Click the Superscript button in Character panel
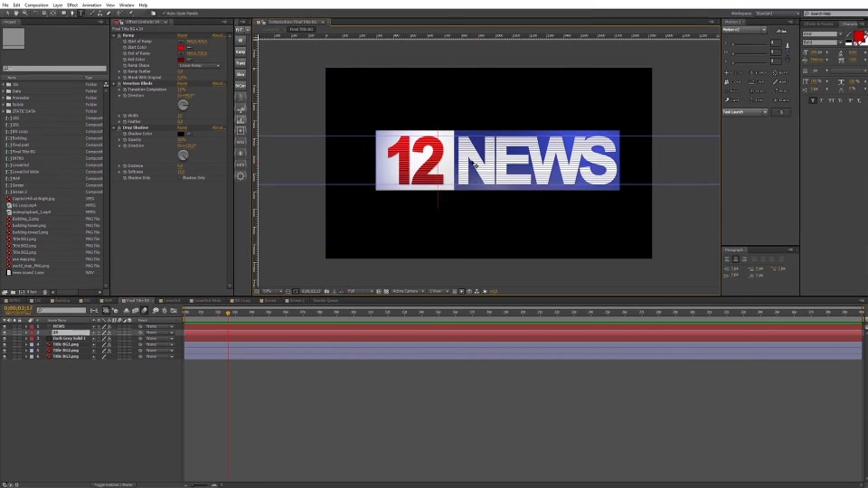 [x=851, y=100]
